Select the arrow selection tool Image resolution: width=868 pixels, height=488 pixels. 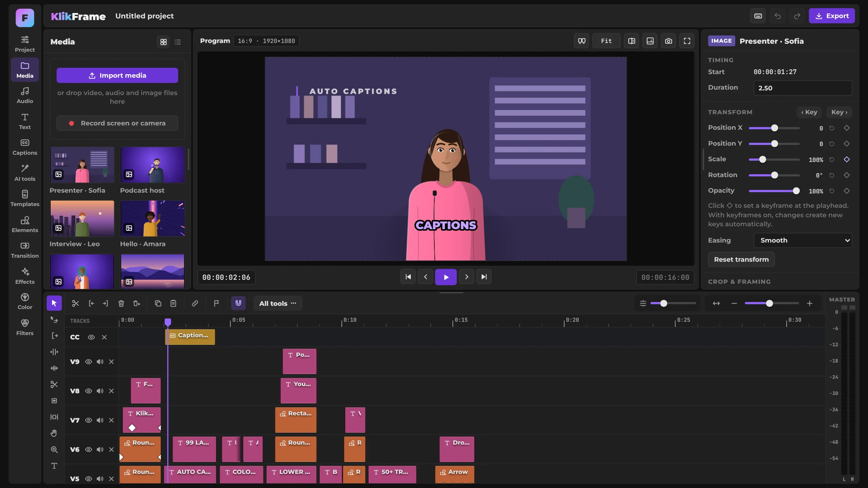[x=54, y=303]
